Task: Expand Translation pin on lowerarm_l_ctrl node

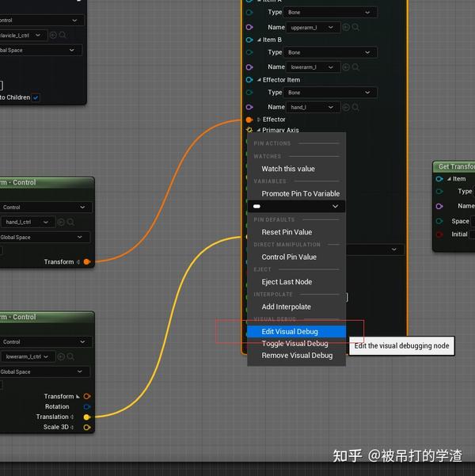Action: click(72, 417)
